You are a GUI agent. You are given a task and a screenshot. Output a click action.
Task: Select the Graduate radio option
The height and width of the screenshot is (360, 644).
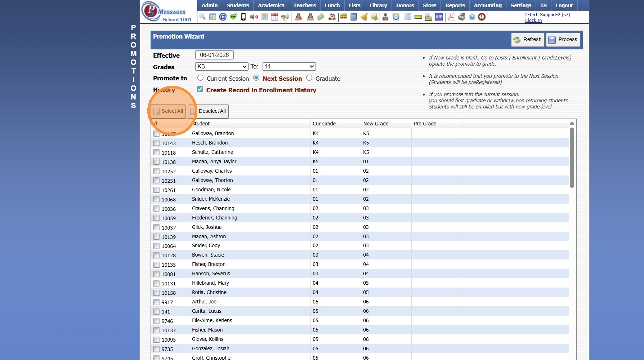click(309, 78)
